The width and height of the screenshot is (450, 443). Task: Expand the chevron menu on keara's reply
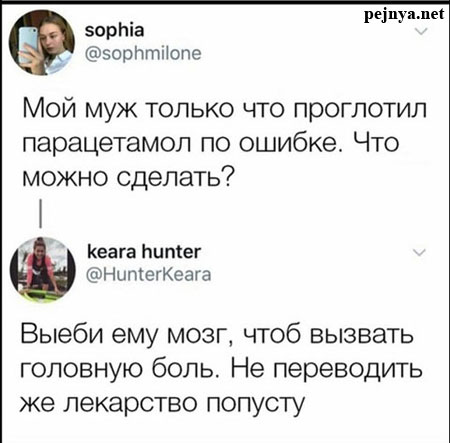(420, 252)
